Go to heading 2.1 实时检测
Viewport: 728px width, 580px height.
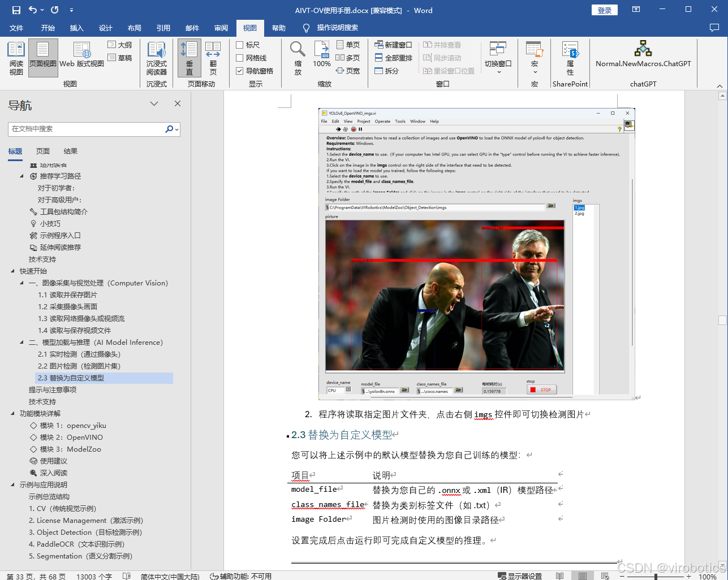79,354
